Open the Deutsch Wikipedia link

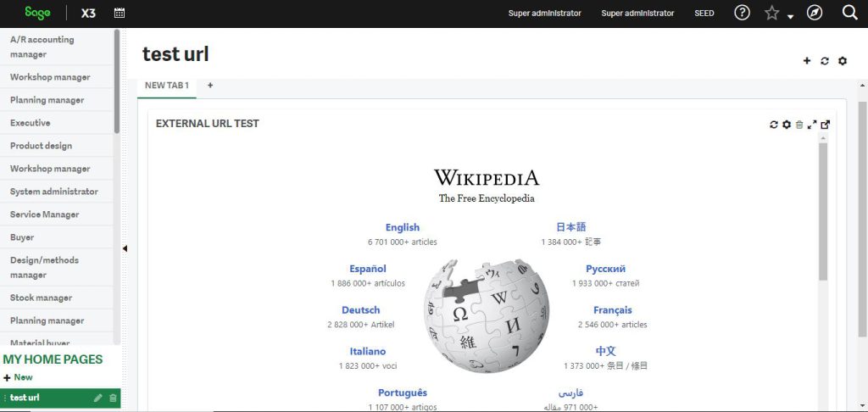click(x=361, y=310)
